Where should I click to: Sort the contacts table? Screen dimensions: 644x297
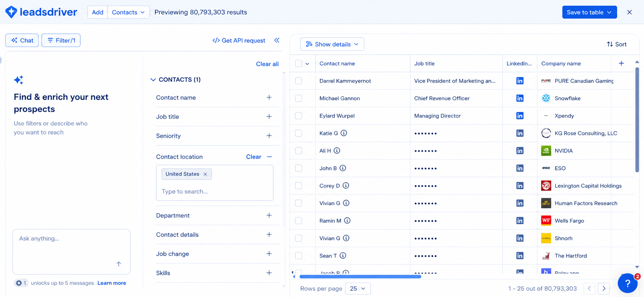pyautogui.click(x=616, y=44)
